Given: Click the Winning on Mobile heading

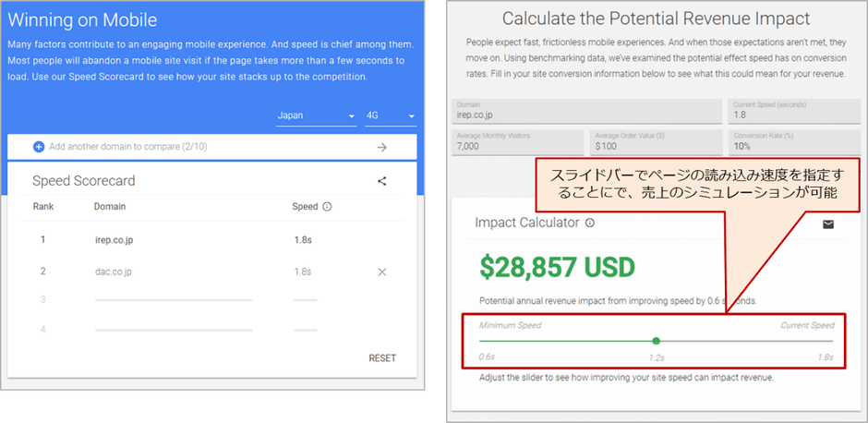Looking at the screenshot, I should pyautogui.click(x=82, y=20).
